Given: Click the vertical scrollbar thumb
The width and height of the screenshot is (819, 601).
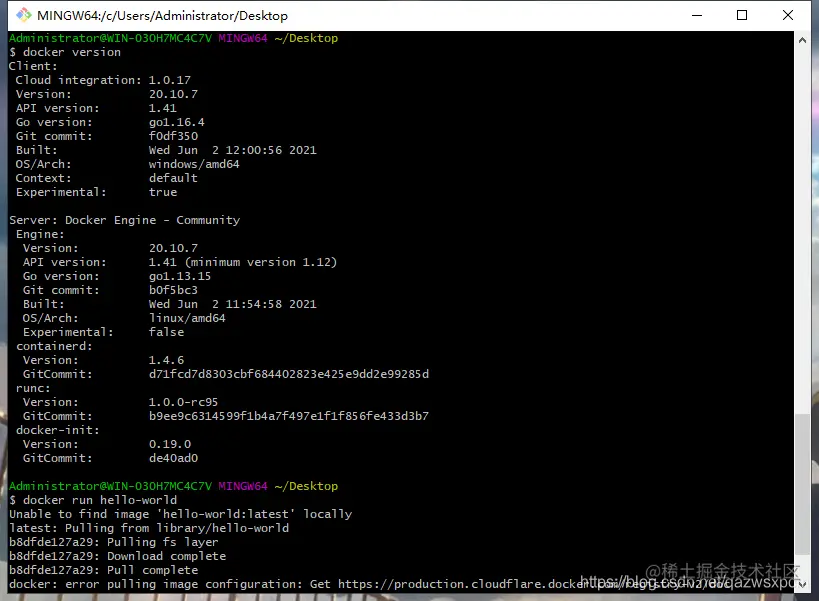Looking at the screenshot, I should pyautogui.click(x=802, y=484).
